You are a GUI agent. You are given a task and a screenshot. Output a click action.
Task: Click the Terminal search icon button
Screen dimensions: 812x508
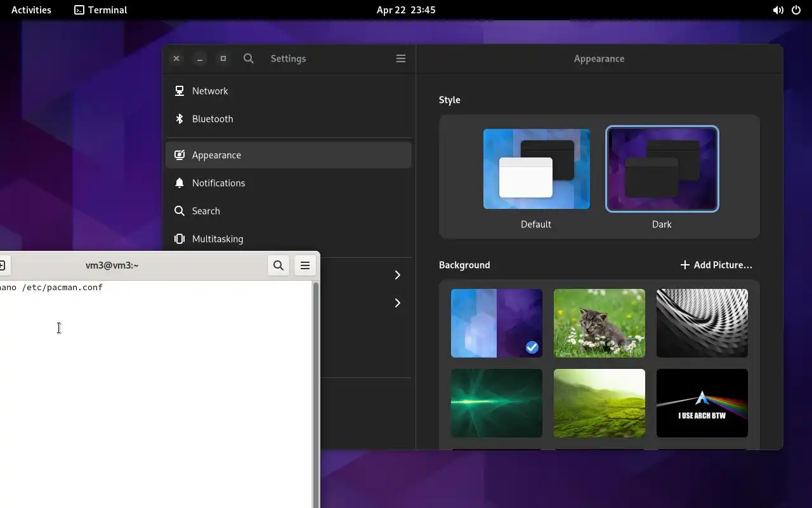click(278, 265)
